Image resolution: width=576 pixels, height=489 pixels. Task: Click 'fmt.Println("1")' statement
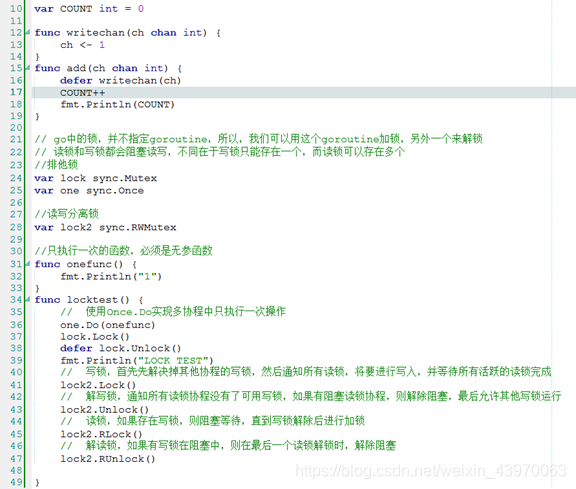point(111,276)
